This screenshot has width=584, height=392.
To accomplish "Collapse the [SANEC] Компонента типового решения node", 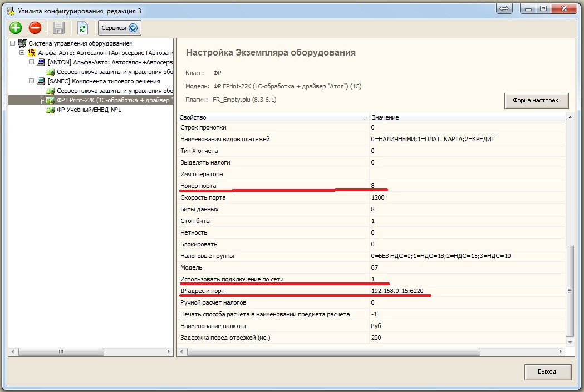I will [32, 81].
